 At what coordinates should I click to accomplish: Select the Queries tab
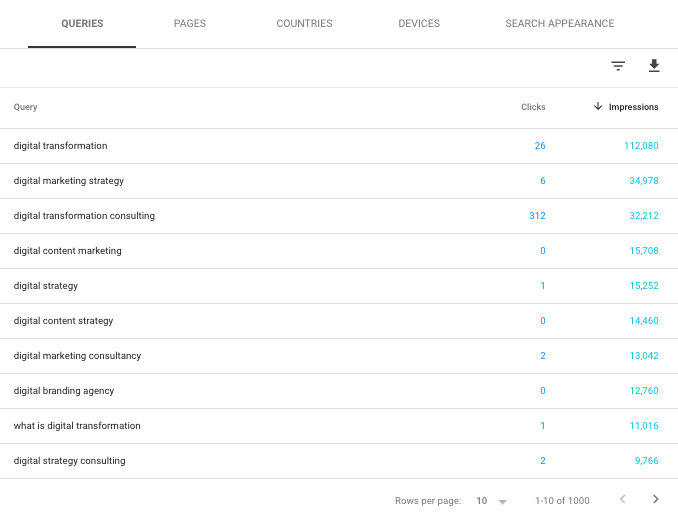tap(82, 24)
